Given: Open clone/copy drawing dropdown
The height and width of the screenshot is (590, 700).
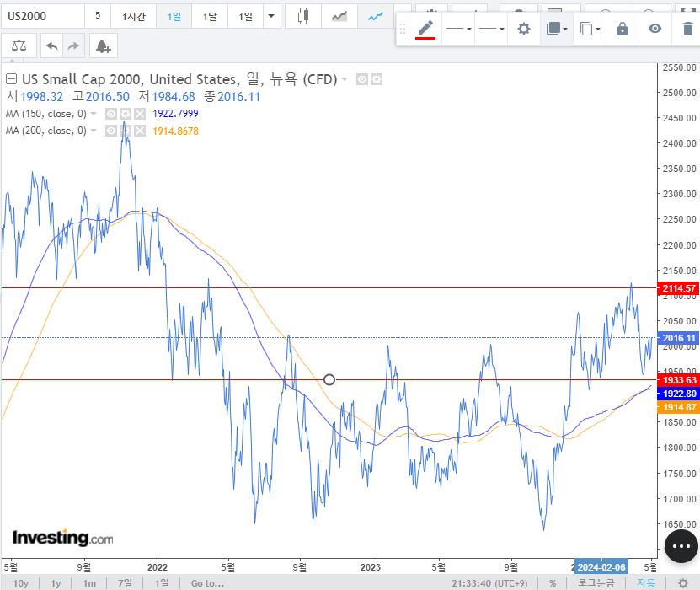Looking at the screenshot, I should pyautogui.click(x=590, y=29).
